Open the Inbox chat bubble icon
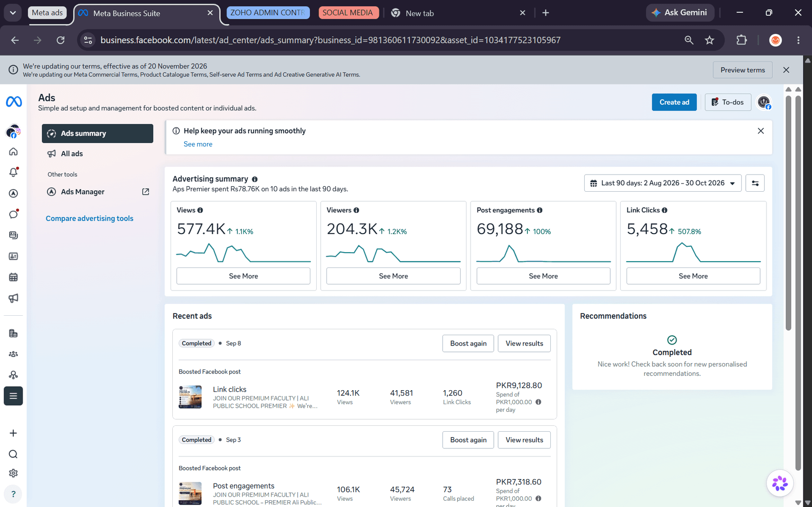812x507 pixels. (x=14, y=214)
